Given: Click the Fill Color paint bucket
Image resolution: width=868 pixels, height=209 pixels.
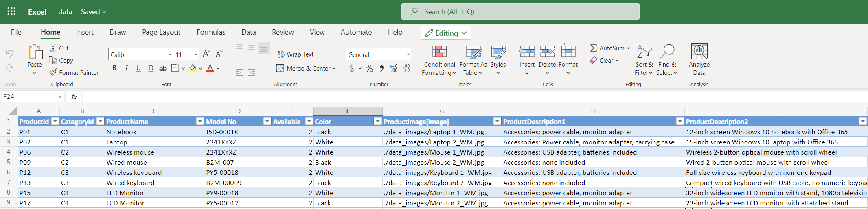Looking at the screenshot, I should tap(193, 68).
